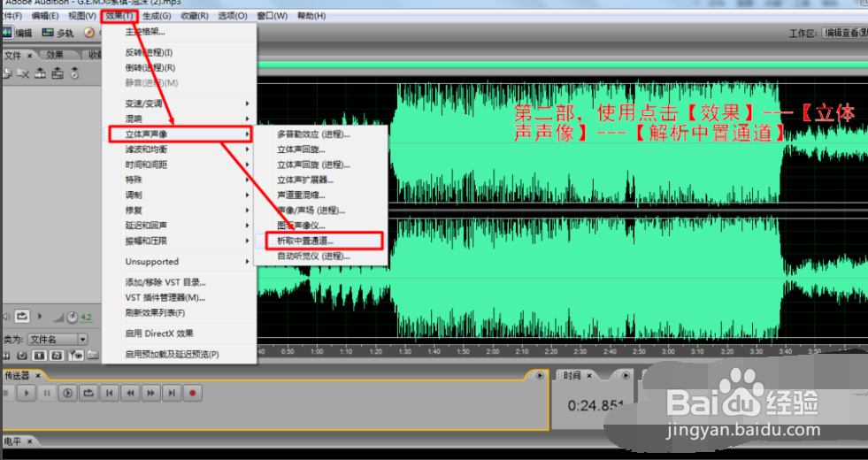This screenshot has height=460, width=868.
Task: Open the 选项(O) menu
Action: (x=233, y=16)
